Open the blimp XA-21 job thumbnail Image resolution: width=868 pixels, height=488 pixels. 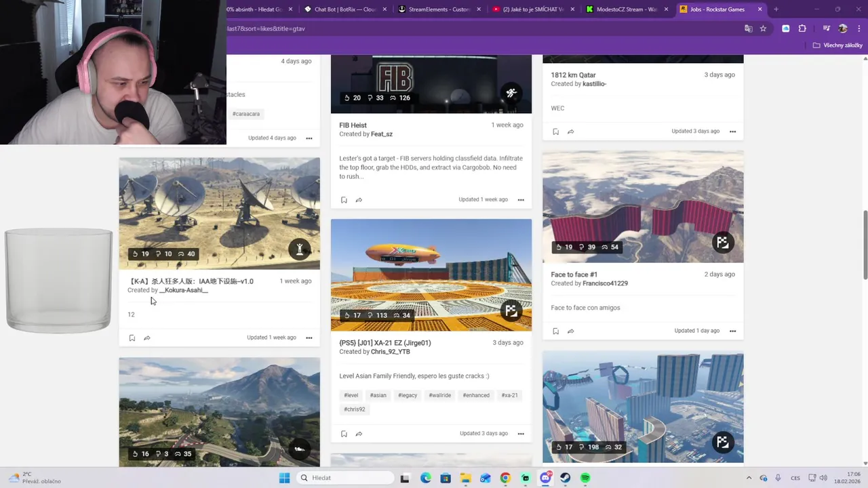pos(431,275)
